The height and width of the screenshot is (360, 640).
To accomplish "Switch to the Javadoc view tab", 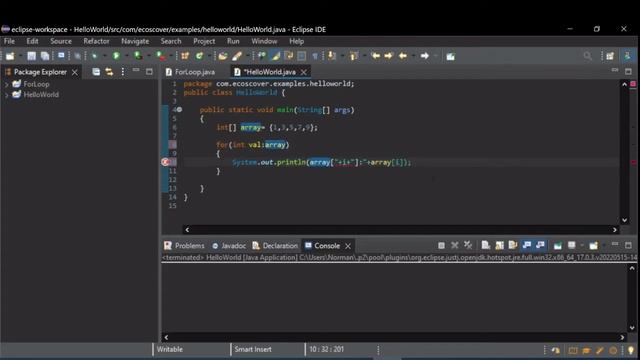I will [x=229, y=246].
